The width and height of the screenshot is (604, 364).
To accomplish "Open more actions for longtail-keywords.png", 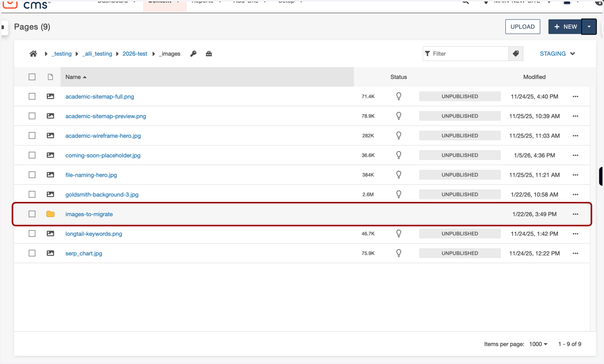I will (x=575, y=234).
